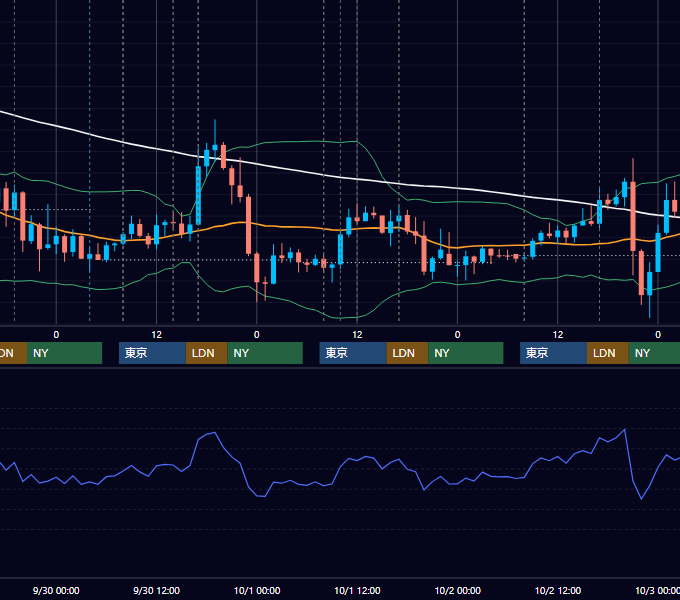The image size is (680, 600).
Task: Click the hour label 12 above 10/1 12:00
Action: [357, 335]
